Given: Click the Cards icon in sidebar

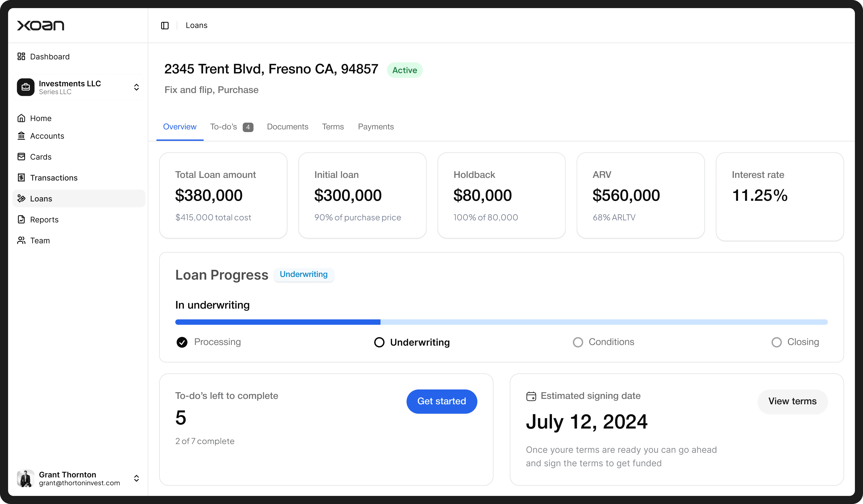Looking at the screenshot, I should (x=21, y=157).
